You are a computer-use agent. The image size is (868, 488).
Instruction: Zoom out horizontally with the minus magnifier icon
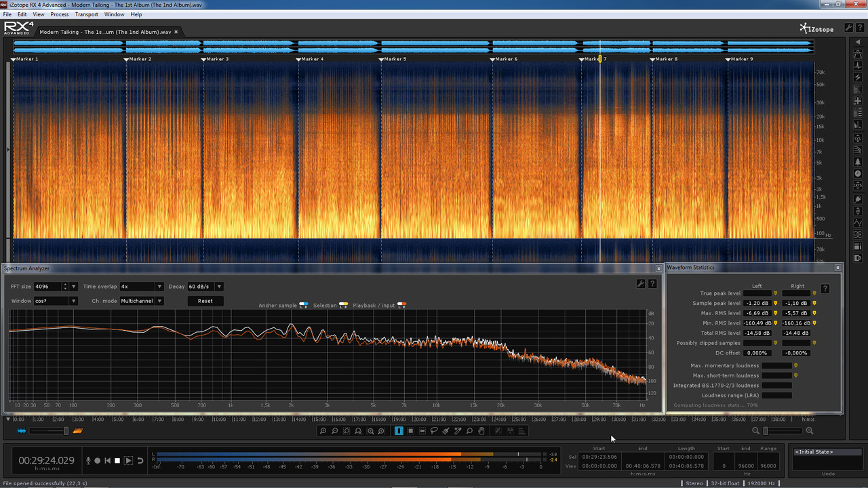pyautogui.click(x=335, y=431)
